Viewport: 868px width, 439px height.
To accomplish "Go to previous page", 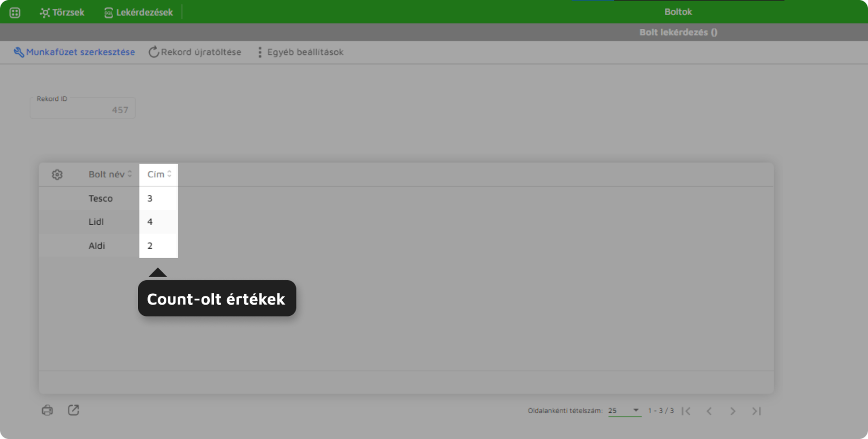I will click(709, 411).
